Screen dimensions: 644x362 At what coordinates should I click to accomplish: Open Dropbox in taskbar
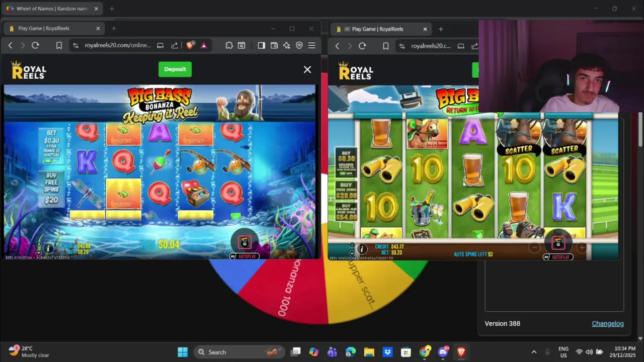point(387,352)
